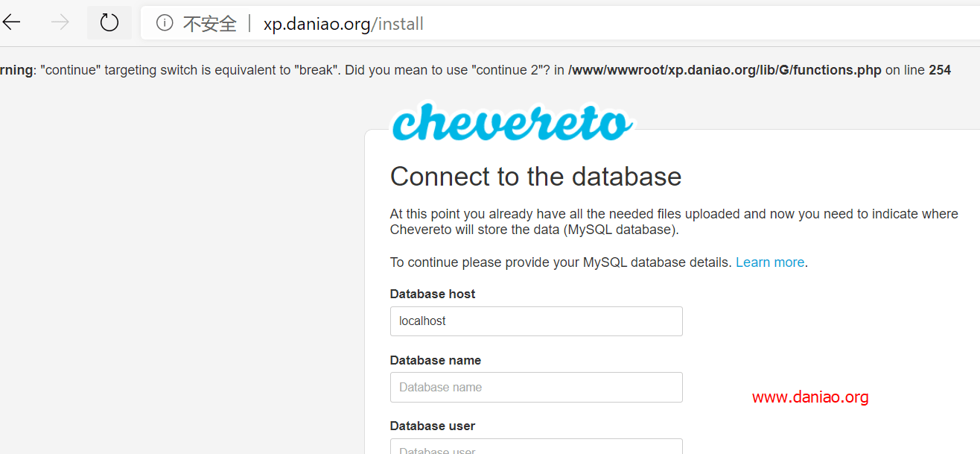The width and height of the screenshot is (980, 454).
Task: Click the Database host field containing localhost
Action: point(536,321)
